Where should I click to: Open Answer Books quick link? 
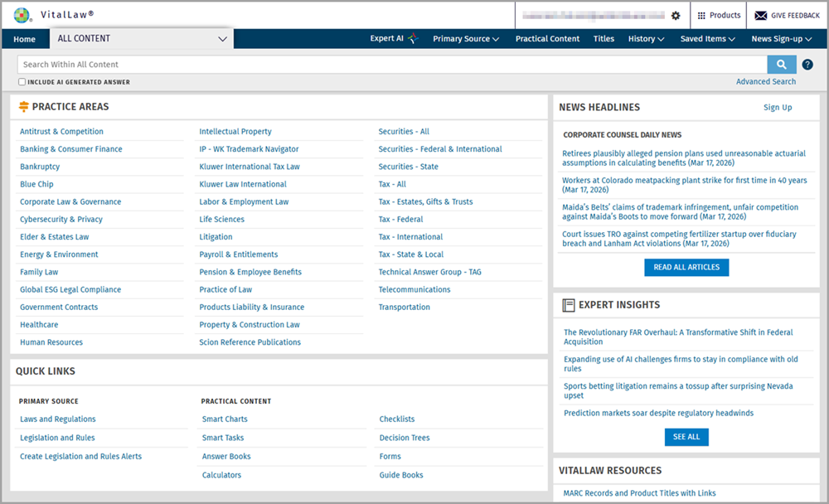point(226,457)
